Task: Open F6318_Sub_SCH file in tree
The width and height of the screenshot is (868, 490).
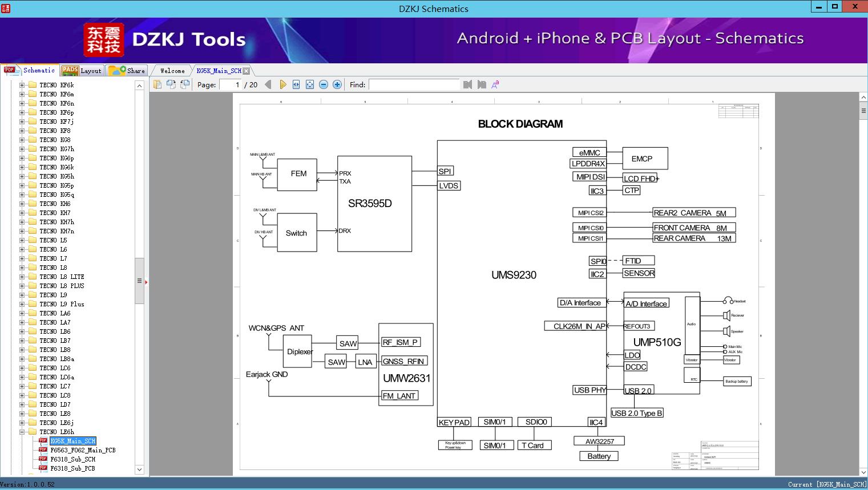Action: click(x=72, y=459)
